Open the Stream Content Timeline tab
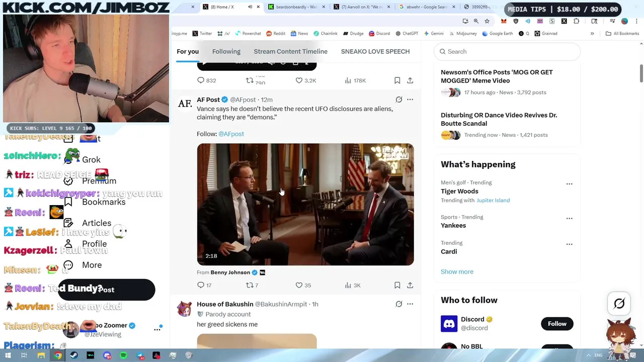 click(x=290, y=51)
